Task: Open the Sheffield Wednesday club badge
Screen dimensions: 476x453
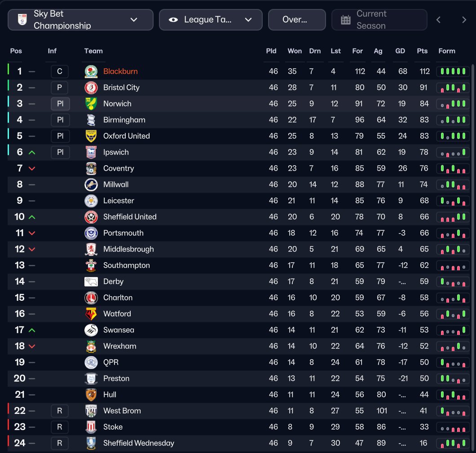Action: point(91,443)
